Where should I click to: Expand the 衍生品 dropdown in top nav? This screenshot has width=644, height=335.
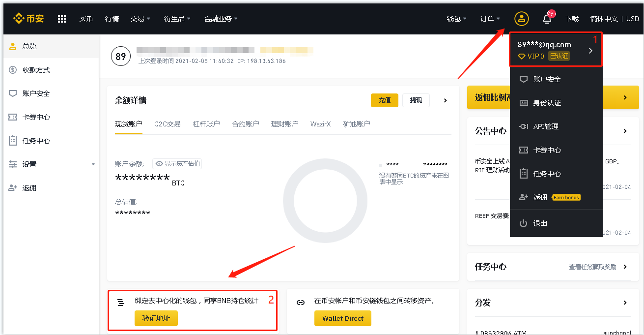point(177,19)
